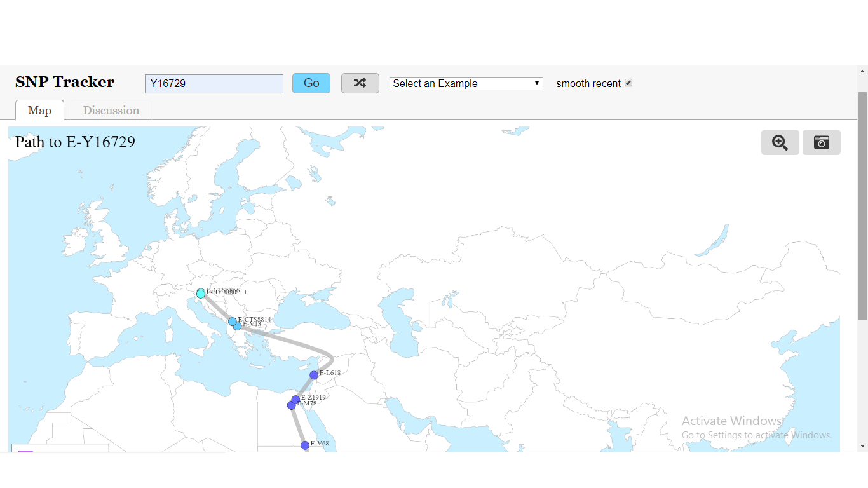868x488 pixels.
Task: Click the E-Z1919 map marker
Action: [296, 399]
